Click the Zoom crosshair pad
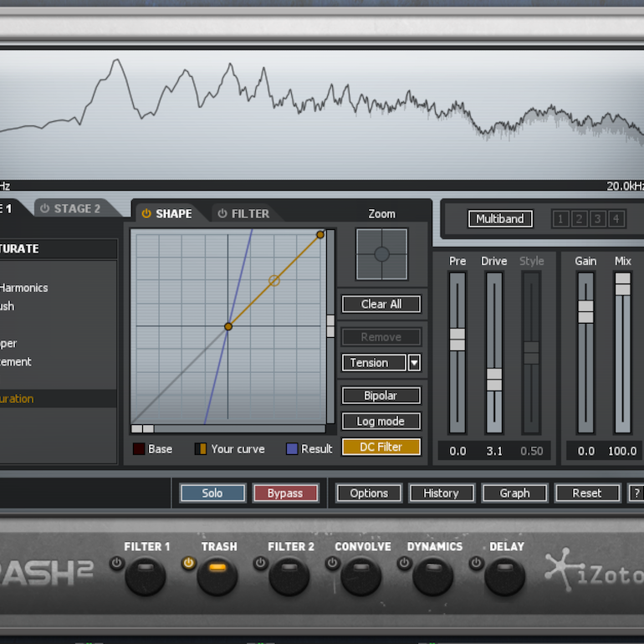 point(381,254)
